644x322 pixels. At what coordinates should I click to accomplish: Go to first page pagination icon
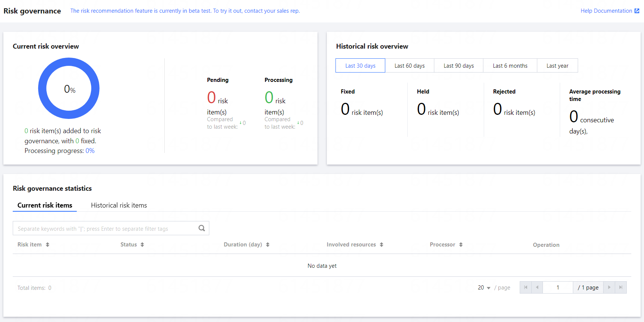coord(526,287)
